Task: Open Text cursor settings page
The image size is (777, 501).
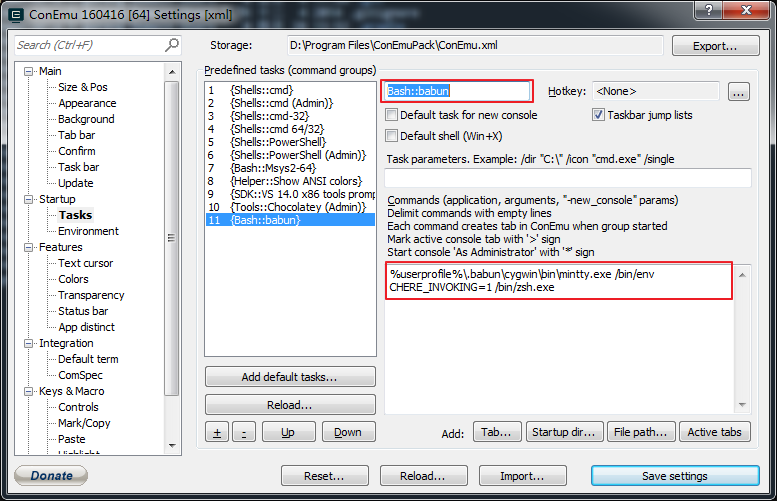Action: click(x=86, y=263)
